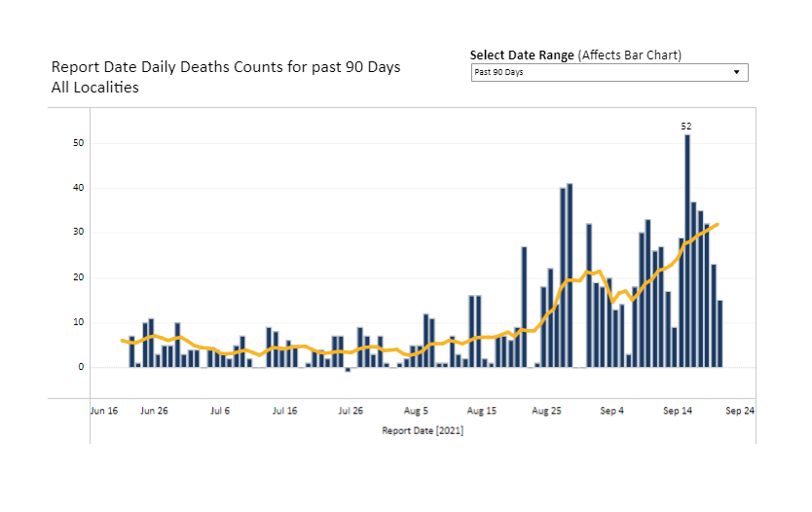Click the Jun 16 x-axis label
Image resolution: width=812 pixels, height=512 pixels.
(x=104, y=412)
